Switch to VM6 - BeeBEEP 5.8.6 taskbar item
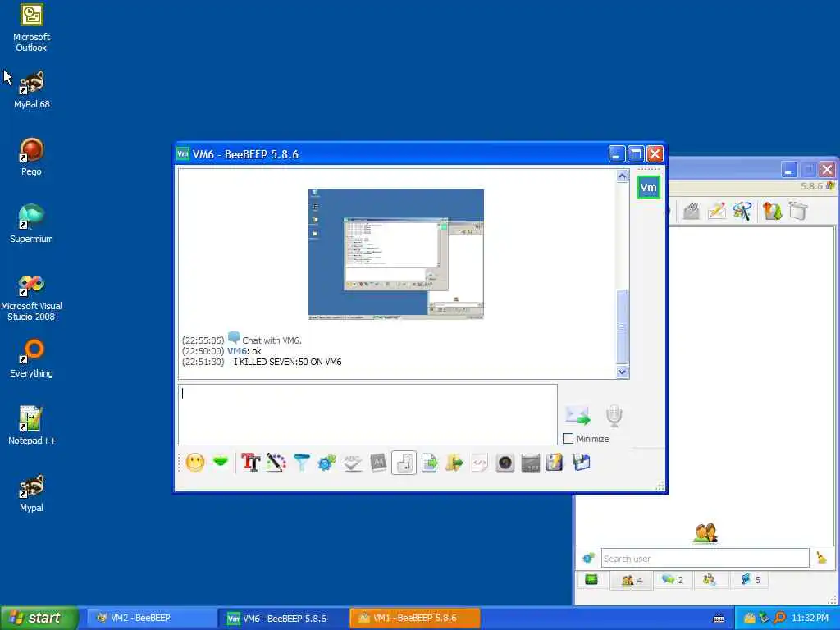This screenshot has height=630, width=840. point(284,619)
